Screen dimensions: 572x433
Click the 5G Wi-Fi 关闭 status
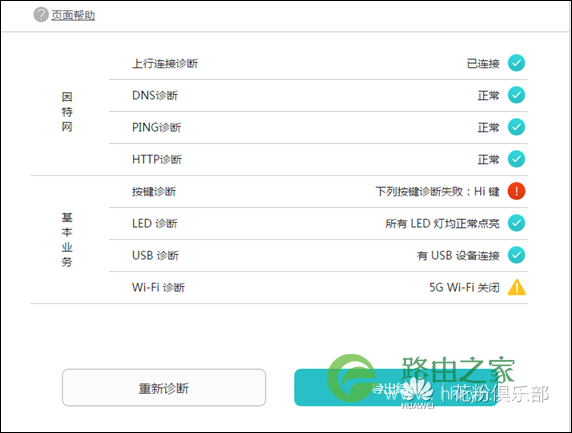[x=464, y=287]
